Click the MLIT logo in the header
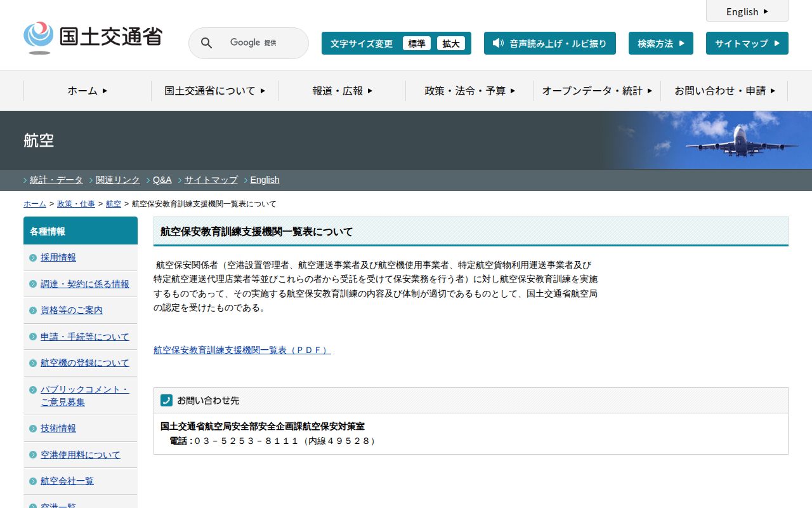Screen dimensions: 812x508 pos(93,37)
